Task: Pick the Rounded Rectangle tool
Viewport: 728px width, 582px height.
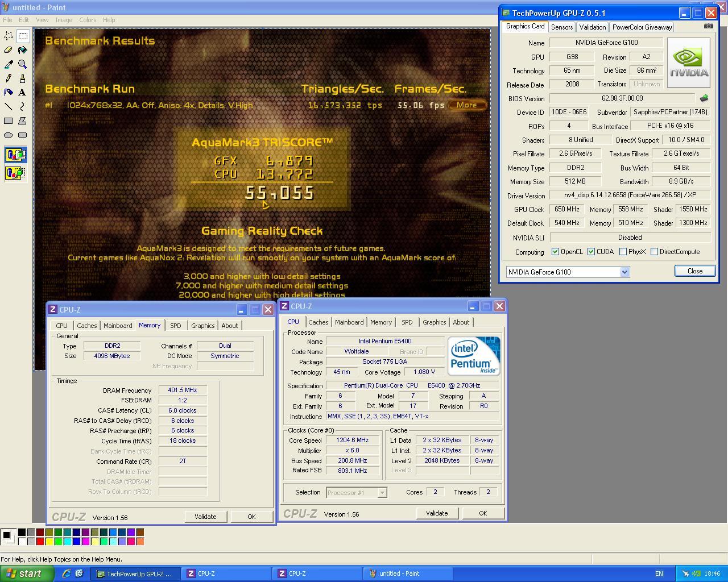Action: coord(23,135)
